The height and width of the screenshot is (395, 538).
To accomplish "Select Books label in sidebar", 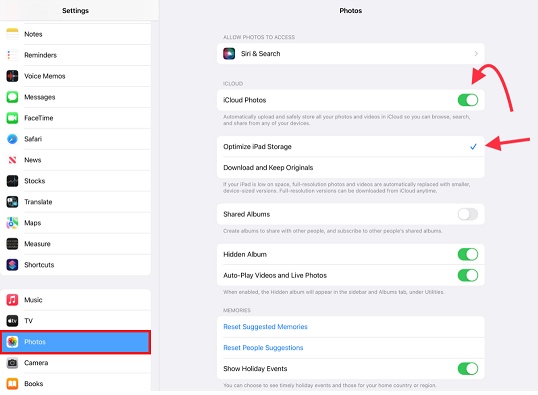I will [x=33, y=384].
